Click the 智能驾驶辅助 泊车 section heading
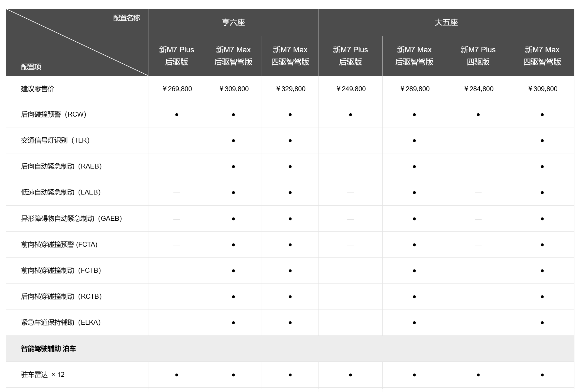 point(48,349)
